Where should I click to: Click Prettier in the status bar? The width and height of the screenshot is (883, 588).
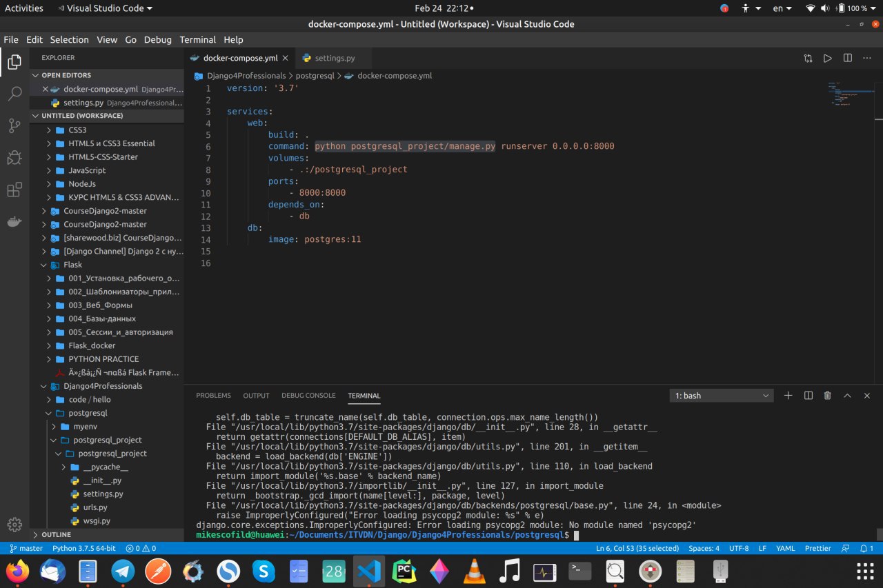click(x=818, y=549)
